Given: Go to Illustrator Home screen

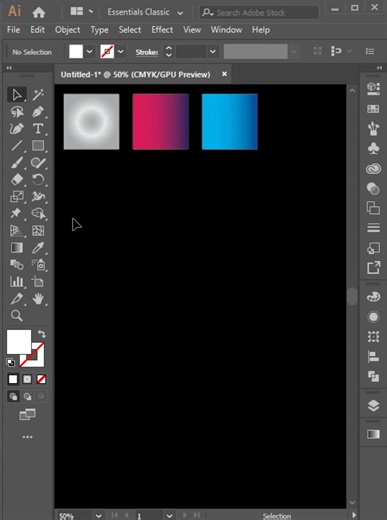Looking at the screenshot, I should (39, 13).
